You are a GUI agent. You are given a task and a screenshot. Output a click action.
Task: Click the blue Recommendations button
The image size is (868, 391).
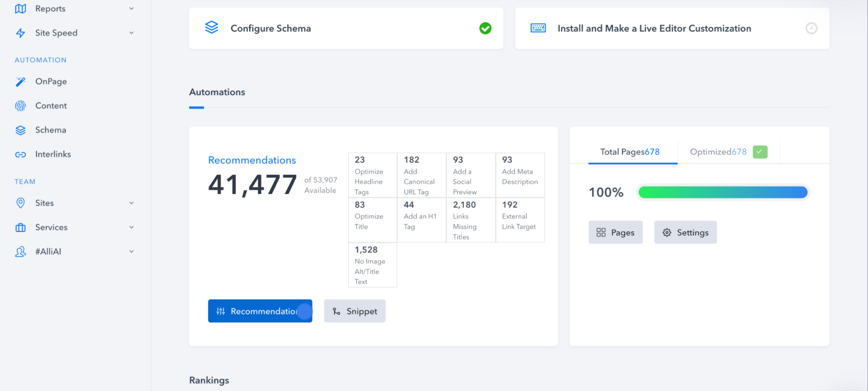(x=260, y=311)
